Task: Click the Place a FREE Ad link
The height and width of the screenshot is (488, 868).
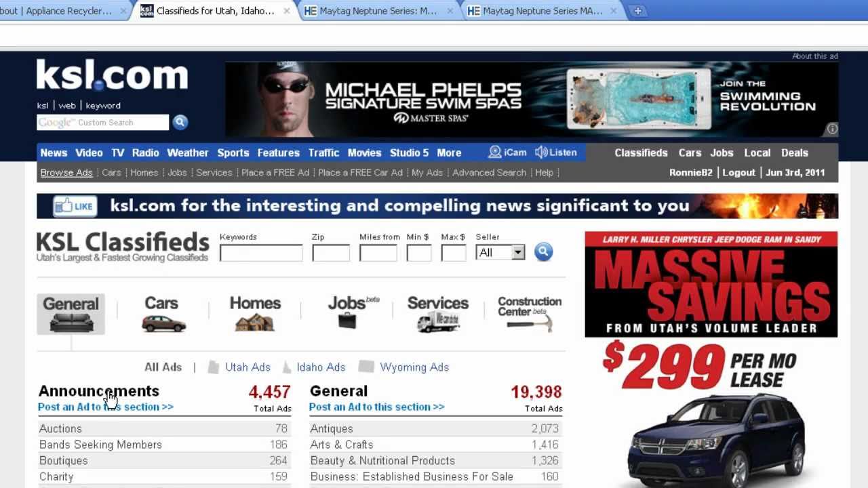Action: point(275,172)
